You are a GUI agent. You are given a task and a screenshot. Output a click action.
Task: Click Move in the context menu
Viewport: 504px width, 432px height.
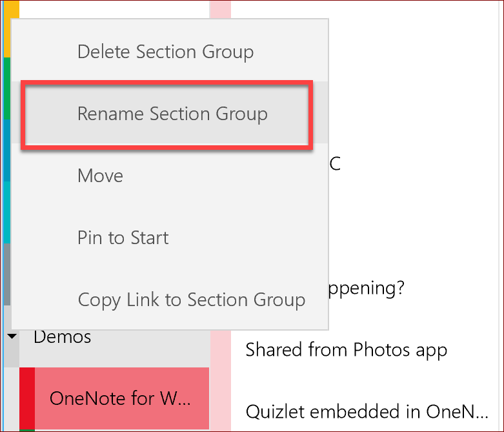click(x=100, y=176)
